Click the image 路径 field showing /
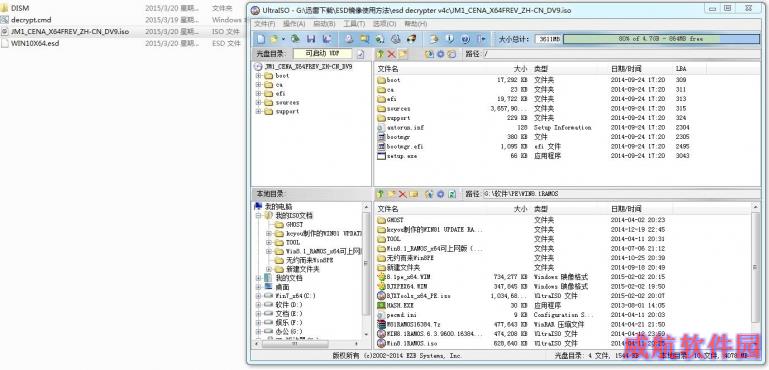Image resolution: width=769 pixels, height=370 pixels. point(620,54)
